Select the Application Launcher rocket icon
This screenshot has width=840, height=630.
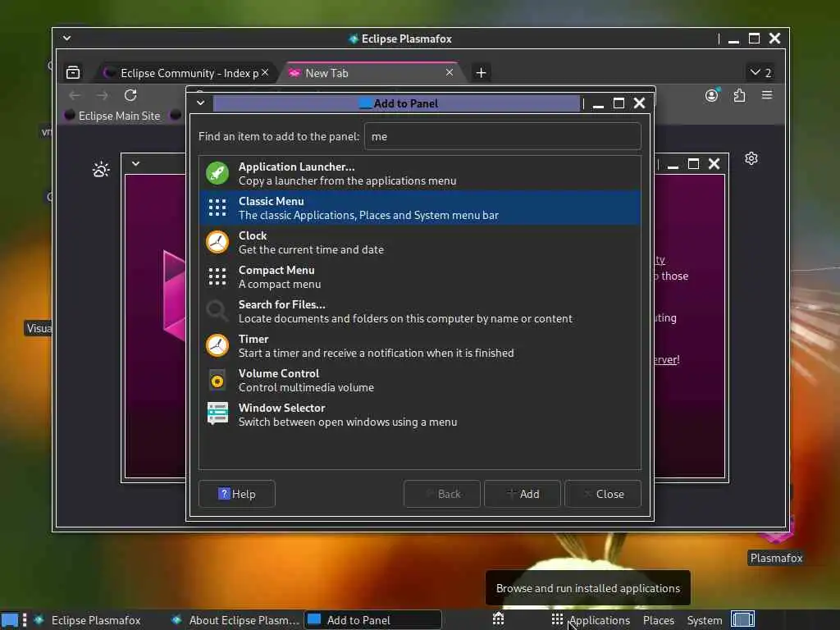pos(217,173)
